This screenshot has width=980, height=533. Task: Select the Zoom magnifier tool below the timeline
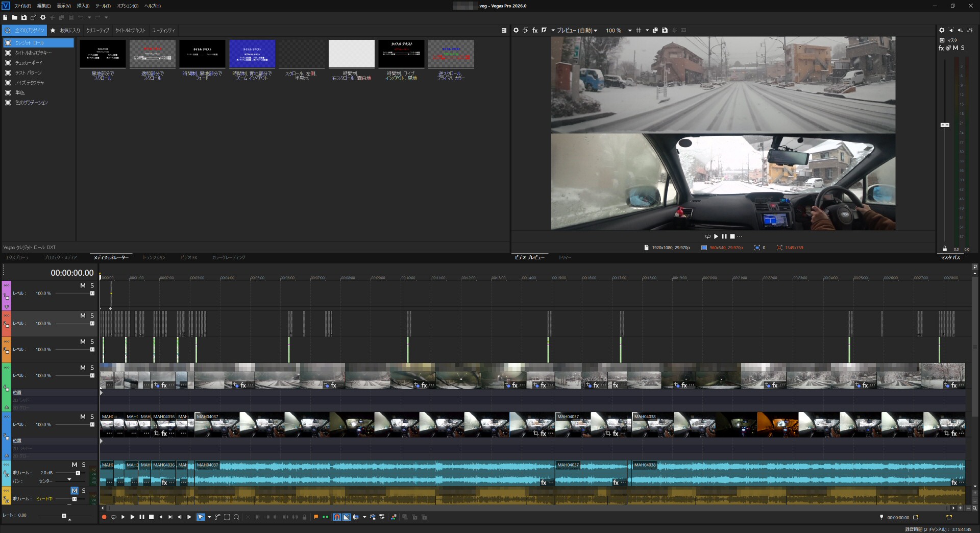pyautogui.click(x=236, y=517)
